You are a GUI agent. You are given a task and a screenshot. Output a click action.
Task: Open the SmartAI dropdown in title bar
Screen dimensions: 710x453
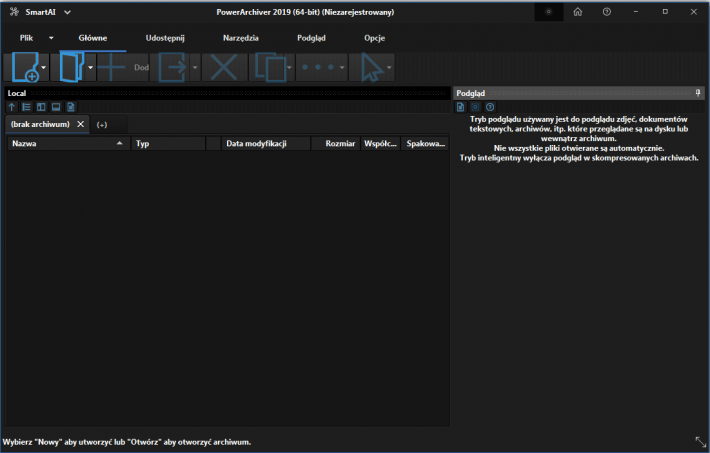coord(67,12)
